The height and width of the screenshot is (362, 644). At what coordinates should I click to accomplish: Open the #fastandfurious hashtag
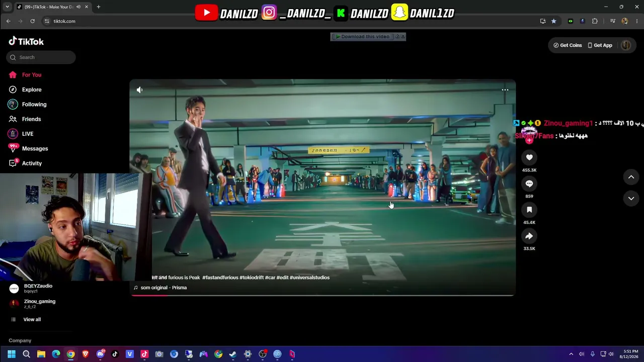click(x=220, y=278)
